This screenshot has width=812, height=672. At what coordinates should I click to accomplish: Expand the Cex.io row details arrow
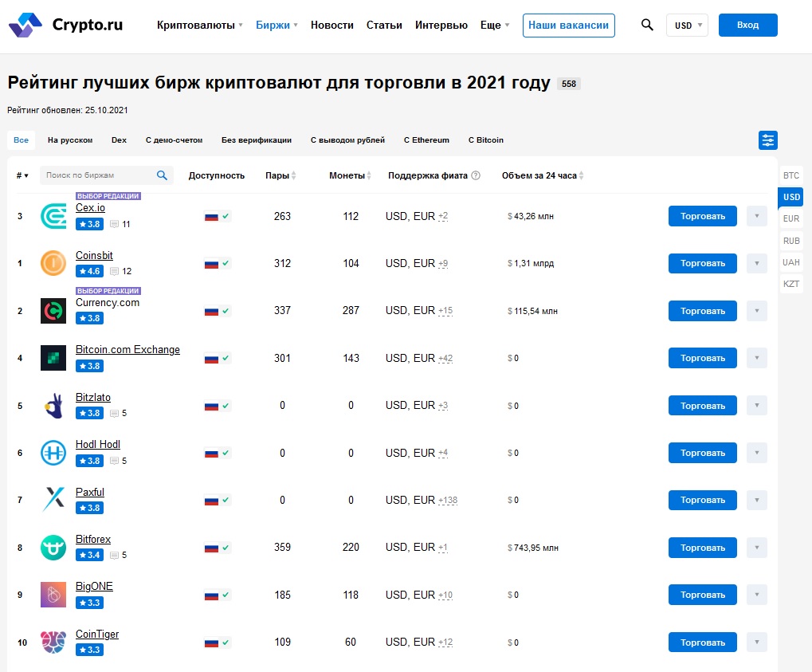coord(756,216)
